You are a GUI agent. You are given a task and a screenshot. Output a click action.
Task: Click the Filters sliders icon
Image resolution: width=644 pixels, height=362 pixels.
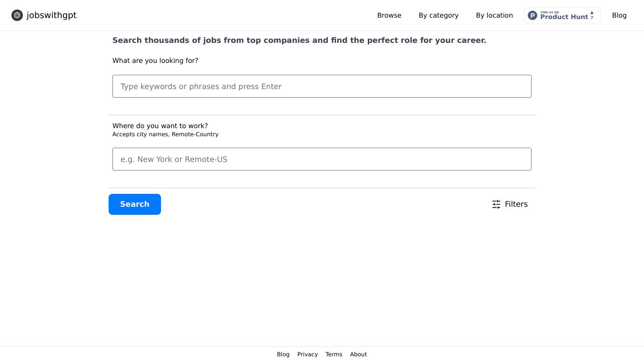[496, 204]
